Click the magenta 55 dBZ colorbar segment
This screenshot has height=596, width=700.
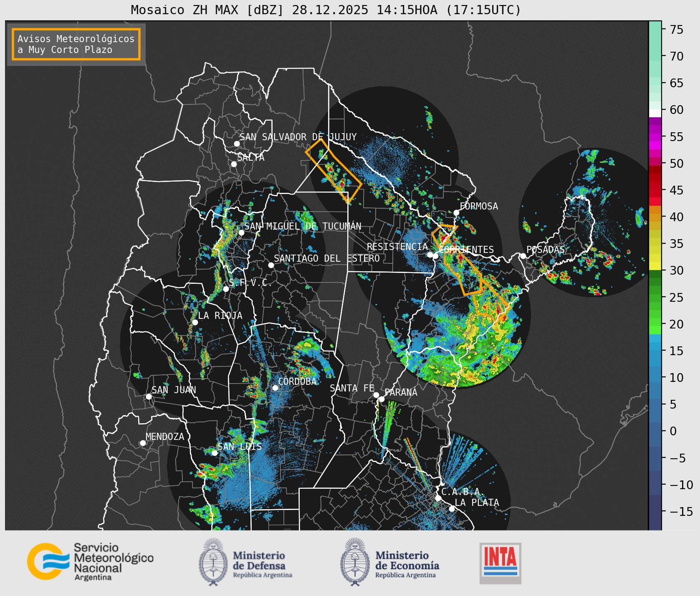(655, 138)
